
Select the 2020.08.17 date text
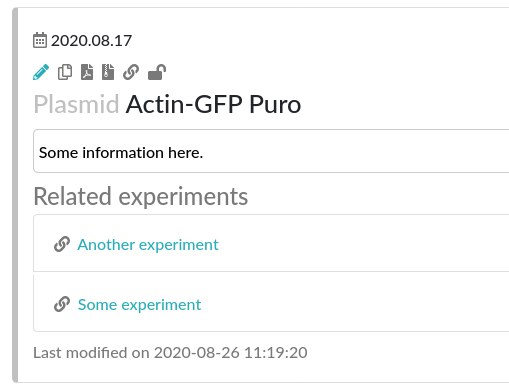pos(91,41)
